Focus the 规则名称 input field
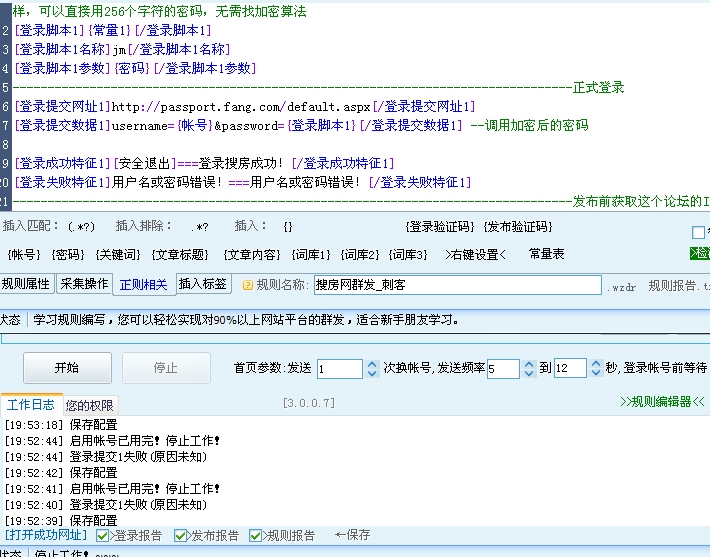The width and height of the screenshot is (710, 557). tap(458, 285)
